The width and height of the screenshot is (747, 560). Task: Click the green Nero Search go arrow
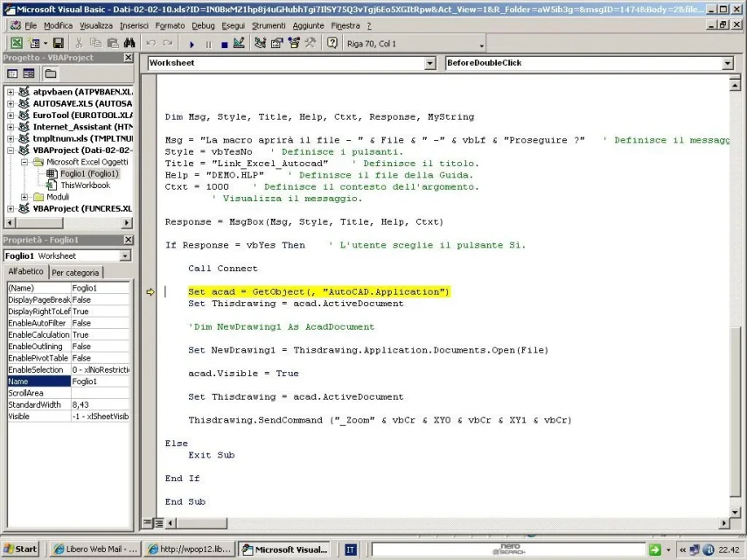click(655, 549)
